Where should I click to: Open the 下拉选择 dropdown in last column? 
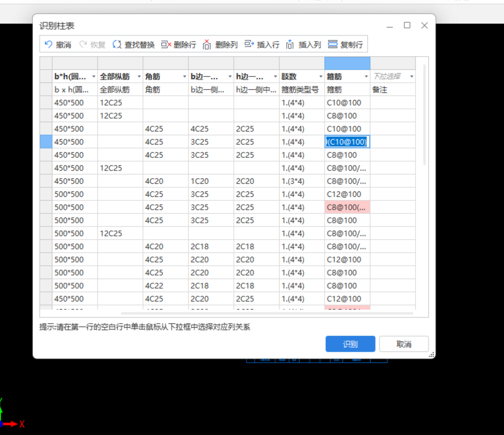(x=411, y=76)
